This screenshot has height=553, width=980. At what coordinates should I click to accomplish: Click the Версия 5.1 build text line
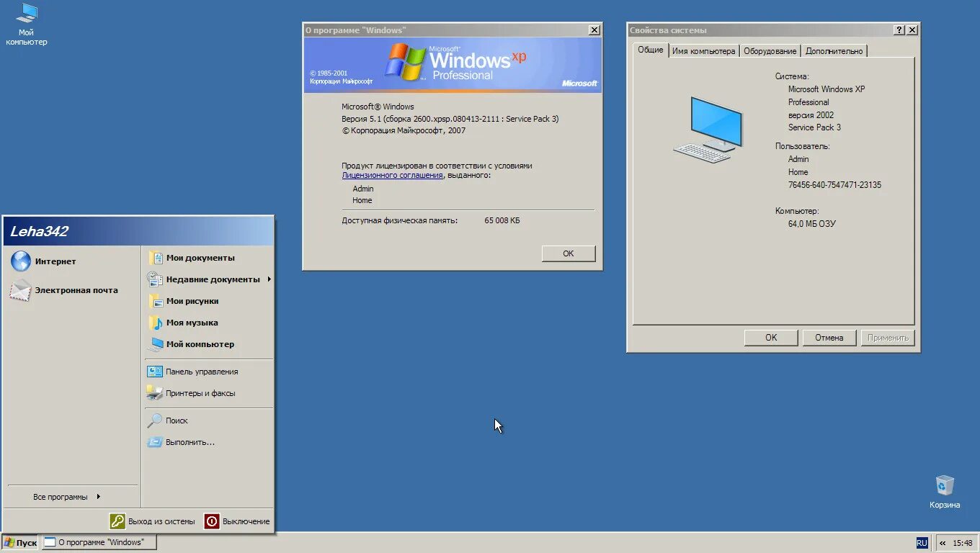pyautogui.click(x=450, y=119)
